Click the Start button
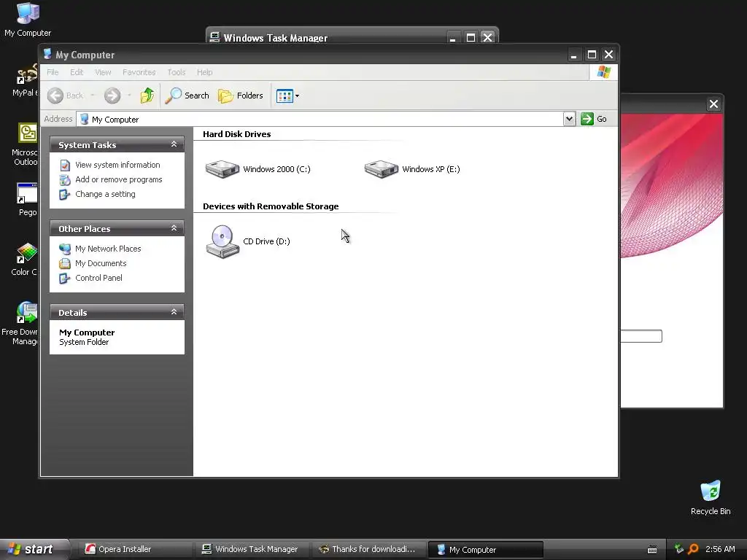Image resolution: width=747 pixels, height=560 pixels. click(34, 549)
